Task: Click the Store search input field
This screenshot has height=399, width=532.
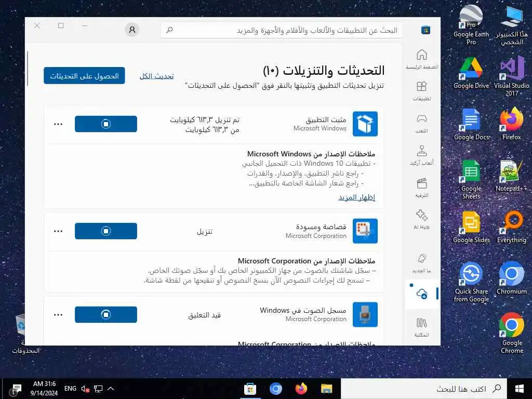Action: click(281, 30)
